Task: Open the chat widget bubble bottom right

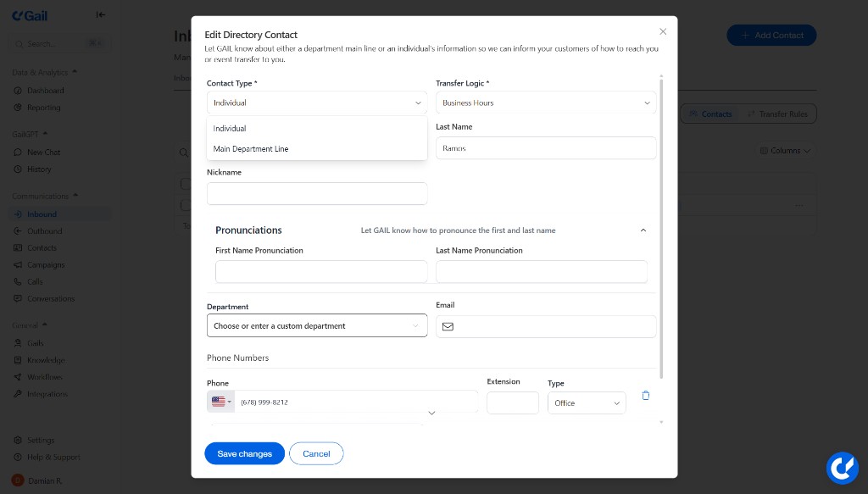Action: pyautogui.click(x=842, y=468)
